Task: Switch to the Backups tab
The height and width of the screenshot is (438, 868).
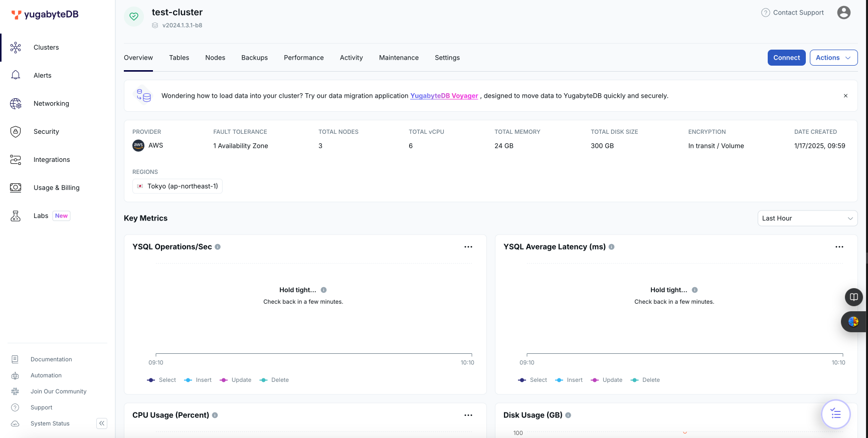Action: [255, 58]
